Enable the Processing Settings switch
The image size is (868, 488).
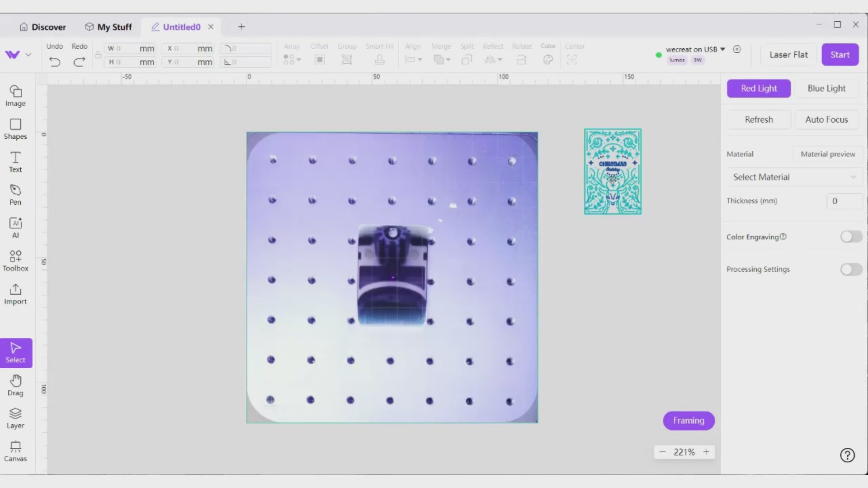coord(851,269)
